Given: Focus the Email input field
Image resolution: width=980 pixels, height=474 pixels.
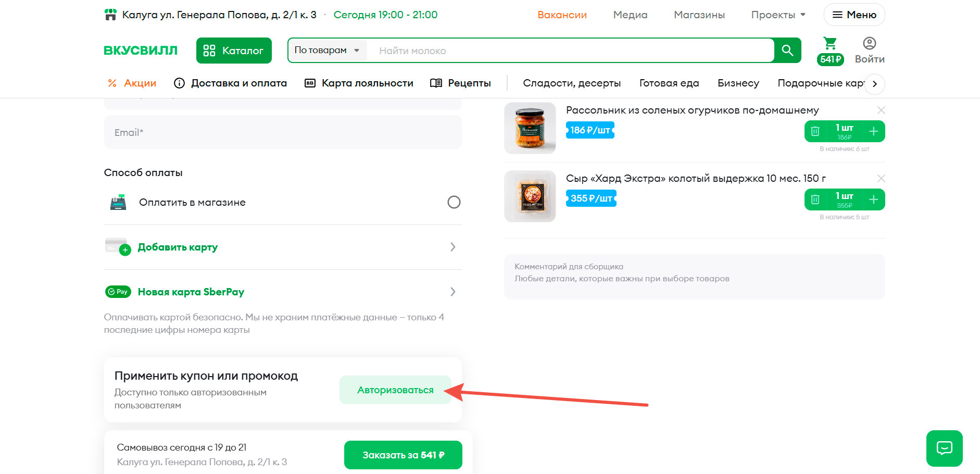Looking at the screenshot, I should [x=283, y=132].
